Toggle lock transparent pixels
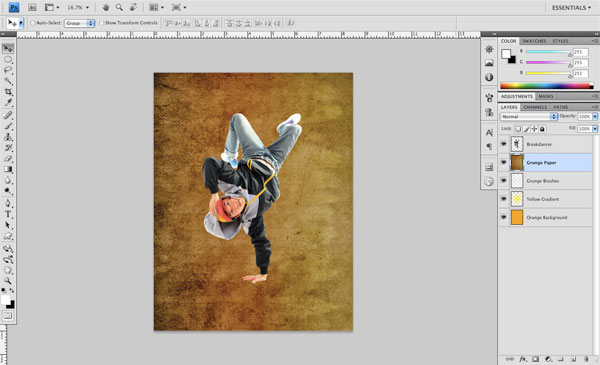The width and height of the screenshot is (600, 365). click(518, 129)
